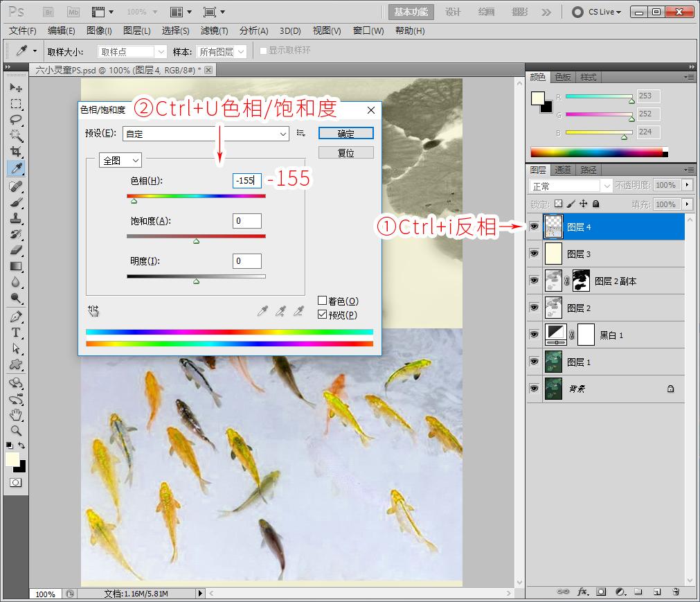The height and width of the screenshot is (602, 700).
Task: Launch Adobe Bridge
Action: coord(48,12)
